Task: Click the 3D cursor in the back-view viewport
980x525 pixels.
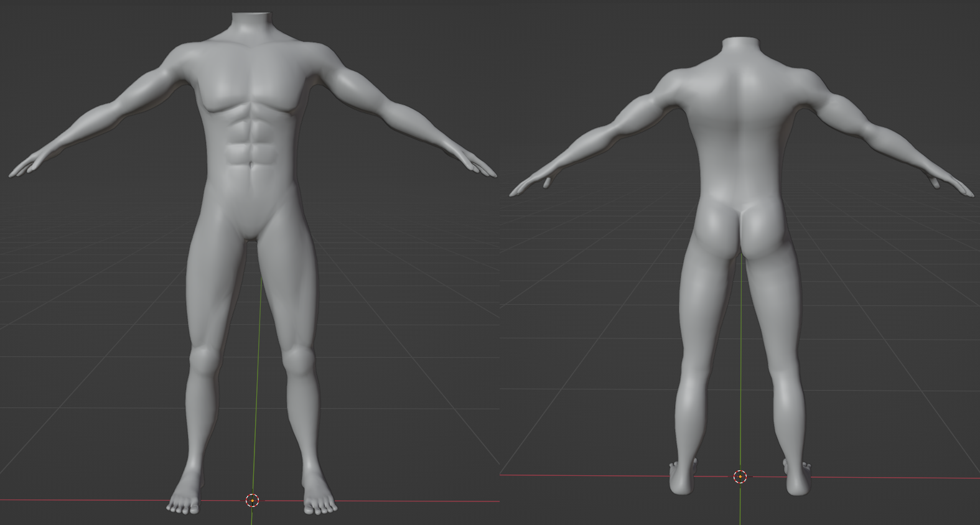Action: coord(740,477)
